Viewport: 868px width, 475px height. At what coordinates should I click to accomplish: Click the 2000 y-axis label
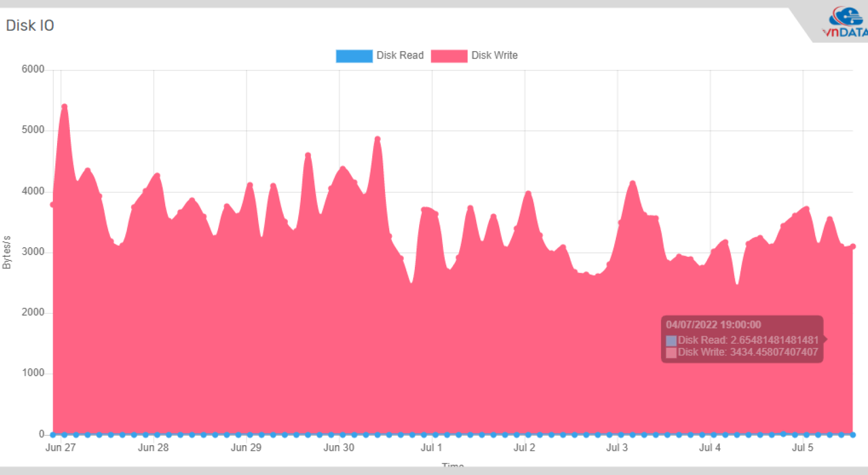33,312
